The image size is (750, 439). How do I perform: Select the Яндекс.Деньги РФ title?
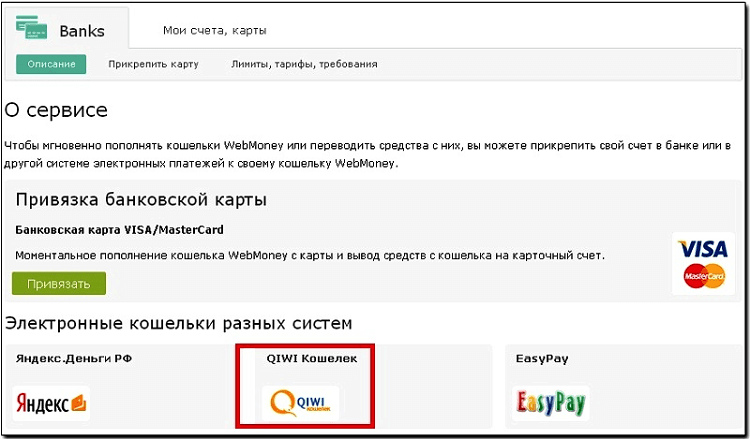(74, 359)
